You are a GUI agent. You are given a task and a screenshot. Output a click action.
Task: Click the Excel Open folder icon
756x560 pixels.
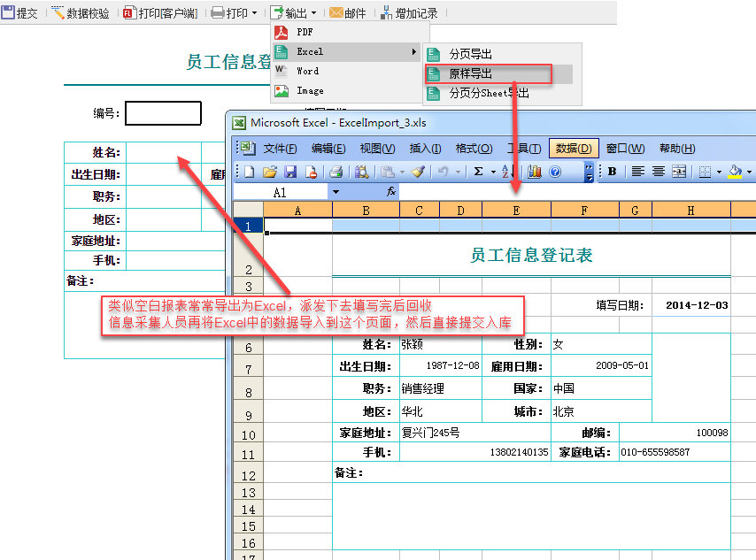pos(269,172)
